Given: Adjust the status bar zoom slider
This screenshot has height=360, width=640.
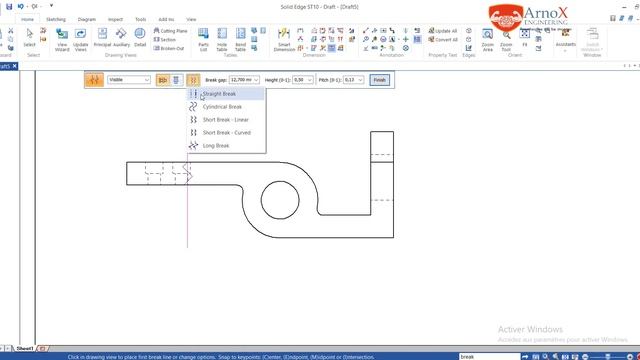Looking at the screenshot, I should click(608, 357).
